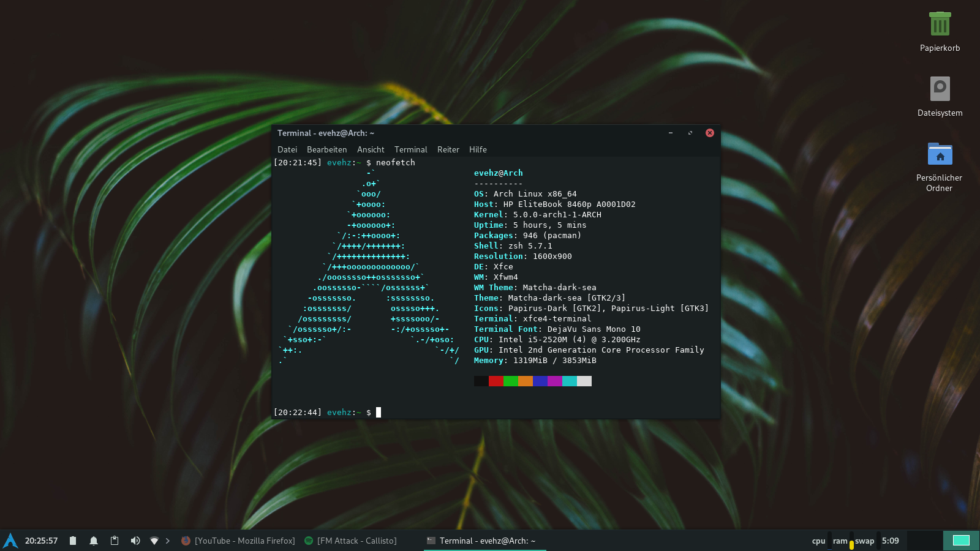Click the Terminal Font: DejaVu Sans Mono line
Image resolution: width=980 pixels, height=551 pixels.
click(557, 329)
